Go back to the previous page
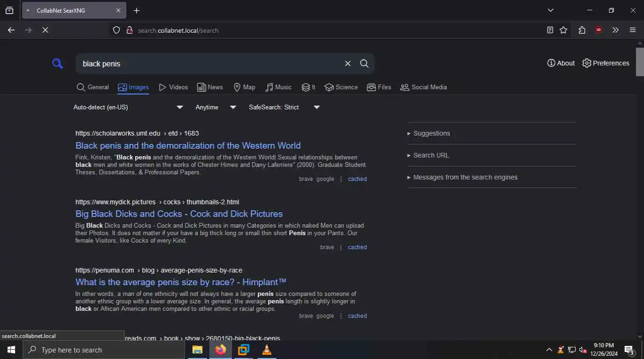 [11, 30]
